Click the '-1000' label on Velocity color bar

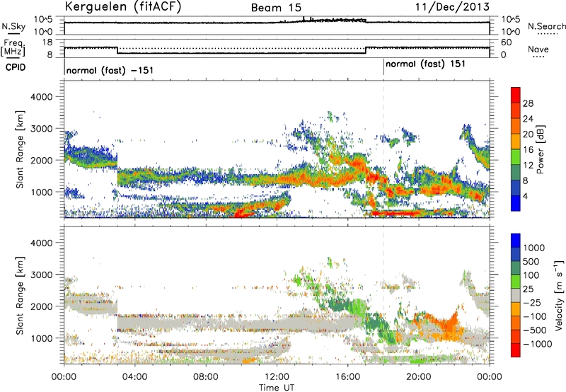[x=538, y=344]
